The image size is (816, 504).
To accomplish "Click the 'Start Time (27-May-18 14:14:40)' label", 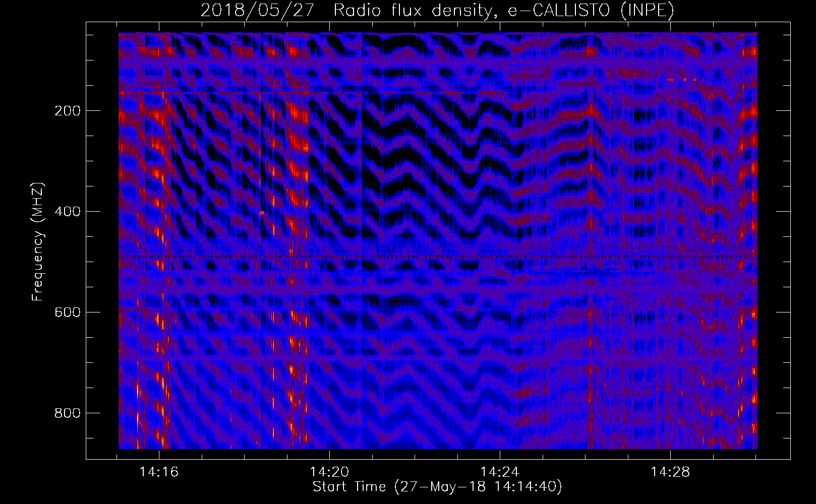I will 437,487.
